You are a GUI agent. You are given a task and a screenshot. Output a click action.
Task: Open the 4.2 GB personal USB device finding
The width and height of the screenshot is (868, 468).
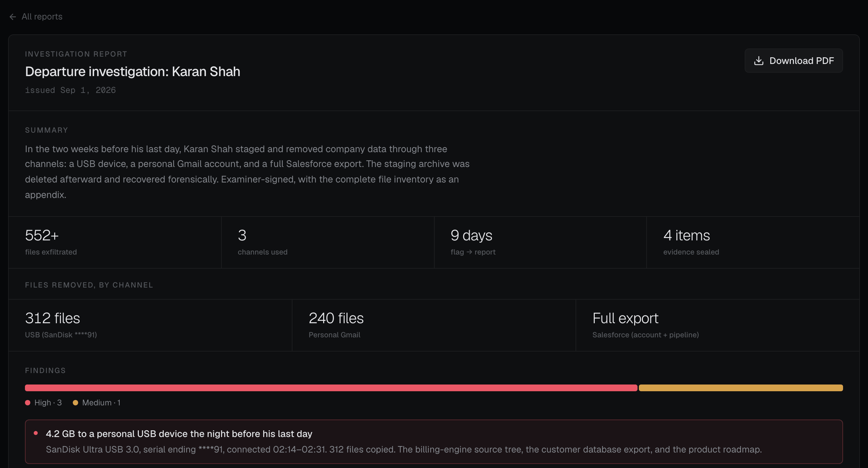[x=434, y=442]
